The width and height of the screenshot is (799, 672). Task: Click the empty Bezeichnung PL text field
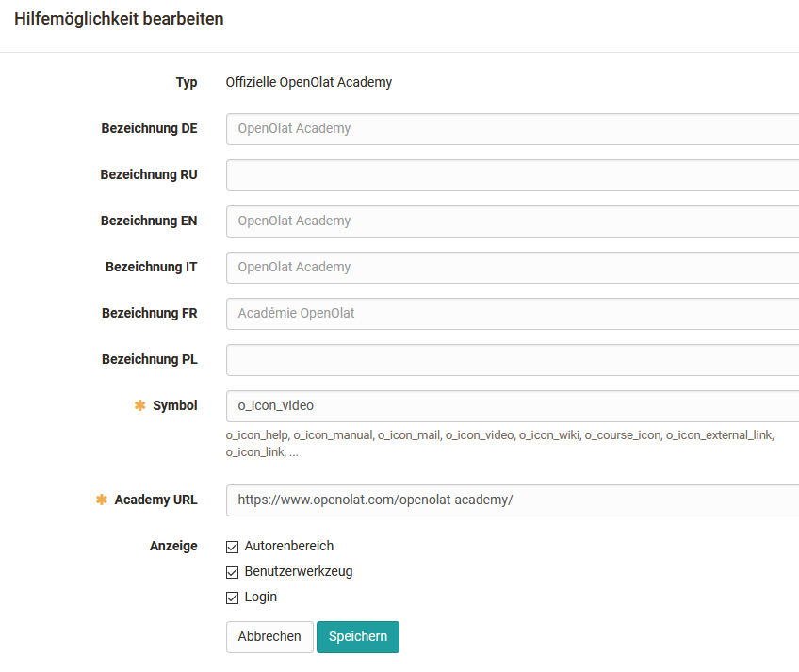click(x=512, y=360)
